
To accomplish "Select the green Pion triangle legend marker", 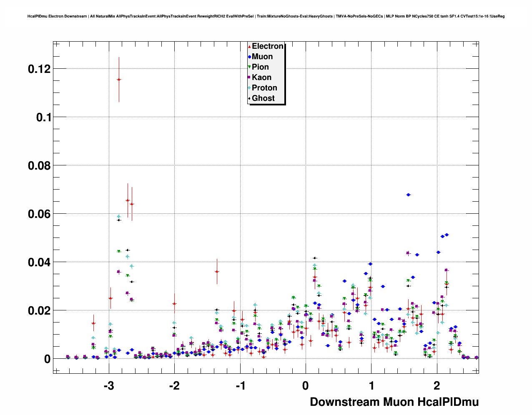I will point(249,67).
